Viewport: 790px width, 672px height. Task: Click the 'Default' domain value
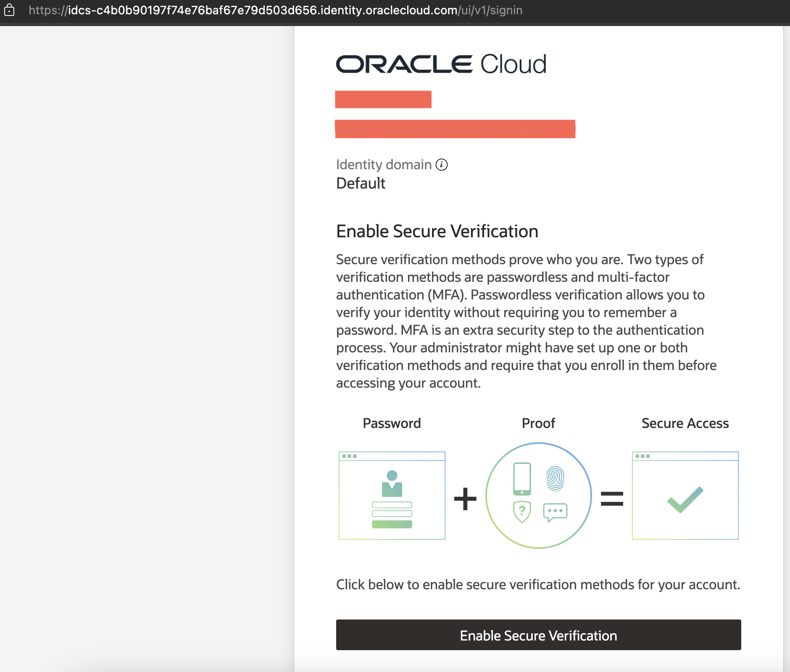tap(361, 184)
